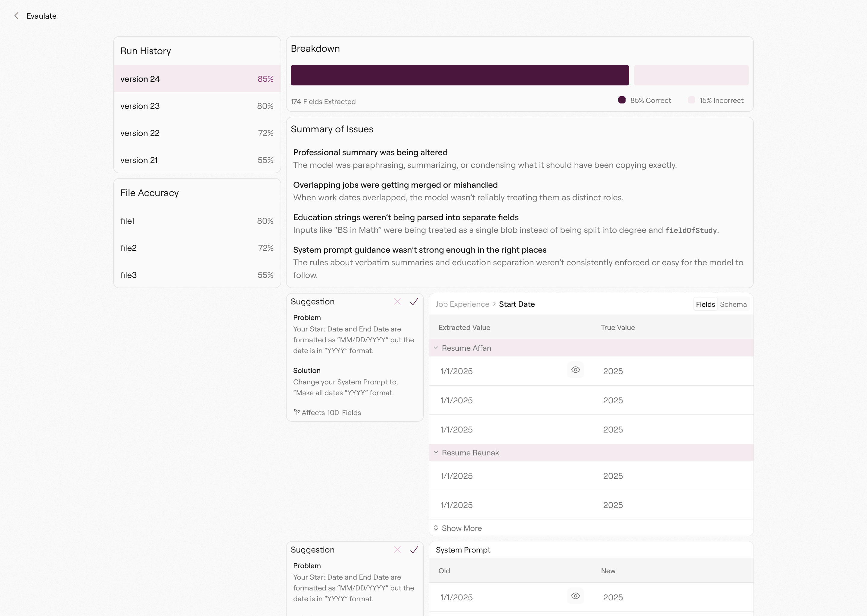Collapse the Resume Affan group
Image resolution: width=867 pixels, height=616 pixels.
click(436, 348)
